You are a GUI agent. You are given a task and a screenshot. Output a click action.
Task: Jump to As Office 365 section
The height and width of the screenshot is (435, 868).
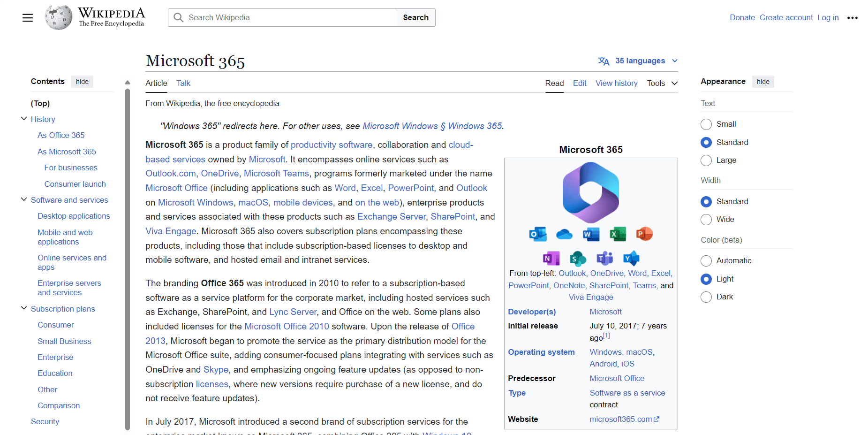coord(61,135)
